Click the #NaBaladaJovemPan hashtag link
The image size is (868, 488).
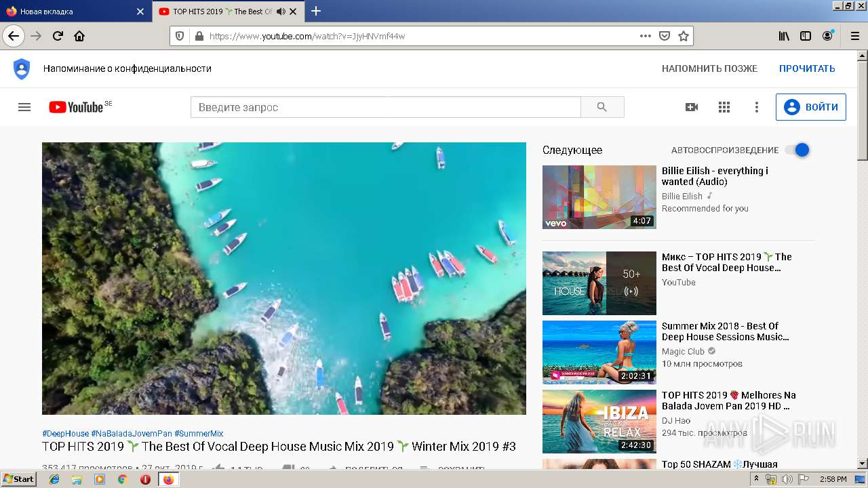pyautogui.click(x=132, y=434)
